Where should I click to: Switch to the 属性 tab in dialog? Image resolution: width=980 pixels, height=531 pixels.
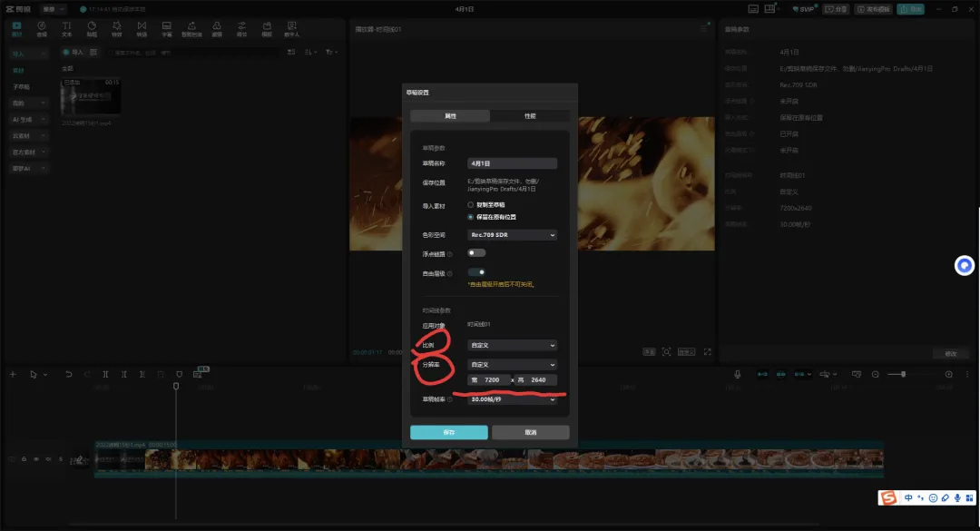pyautogui.click(x=450, y=116)
